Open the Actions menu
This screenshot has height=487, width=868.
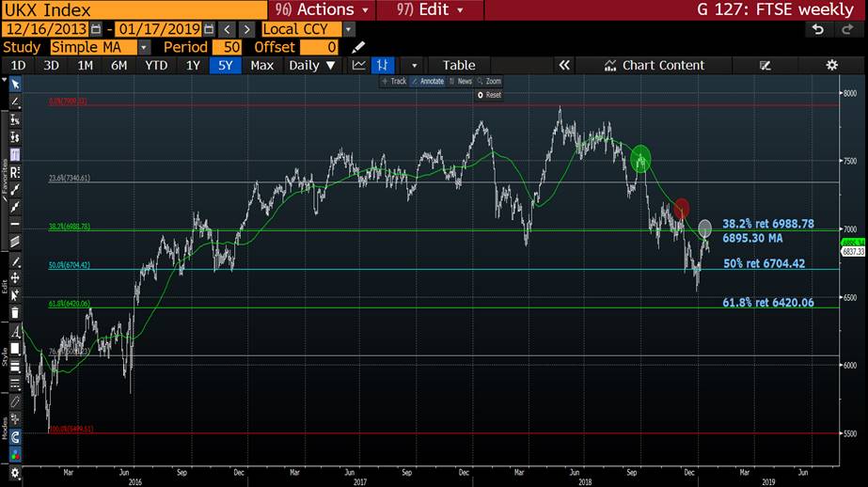click(x=323, y=9)
